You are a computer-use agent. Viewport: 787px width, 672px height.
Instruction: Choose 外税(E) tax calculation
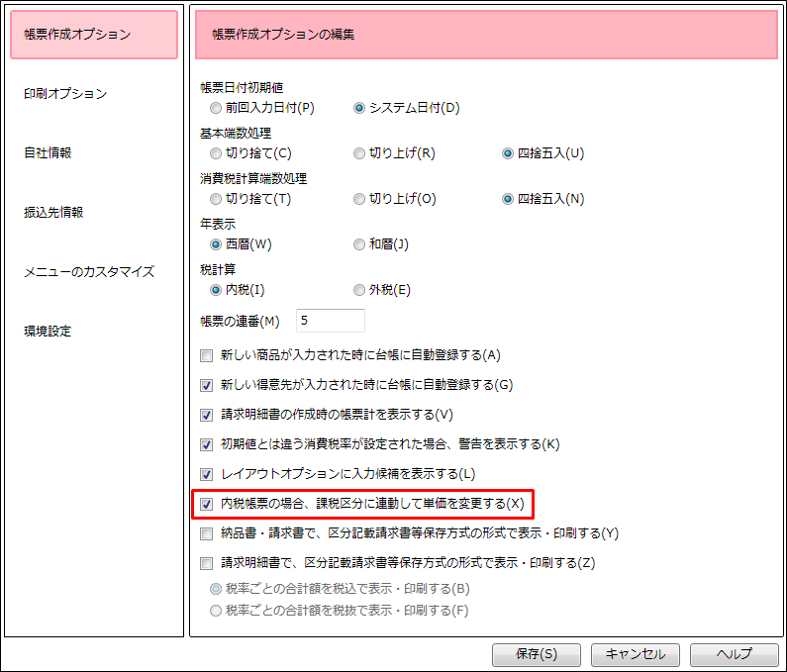pos(359,290)
